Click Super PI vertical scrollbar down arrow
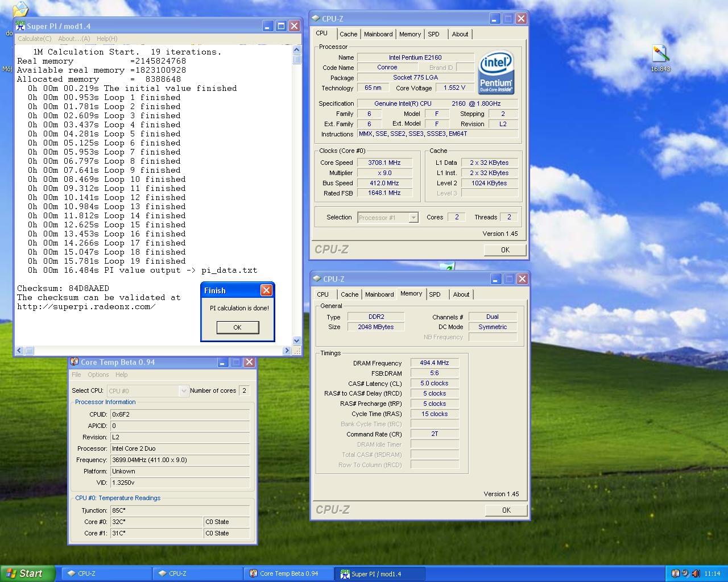Screen dimensions: 728x582 point(296,340)
